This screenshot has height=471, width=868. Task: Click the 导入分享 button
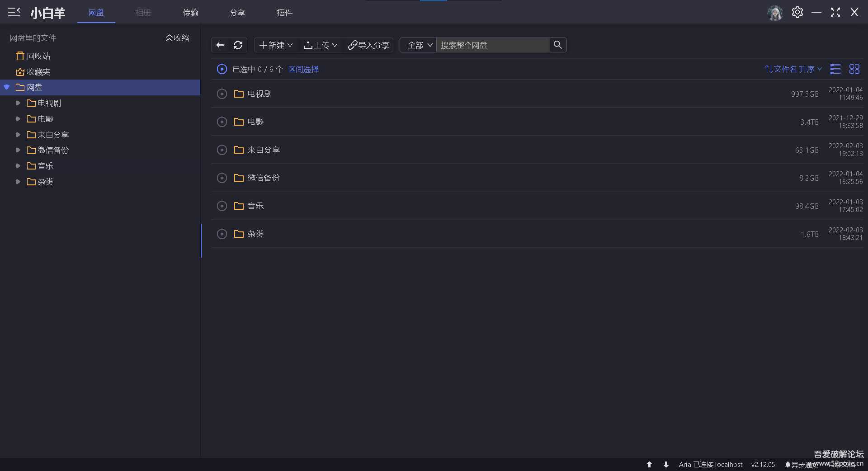[369, 45]
